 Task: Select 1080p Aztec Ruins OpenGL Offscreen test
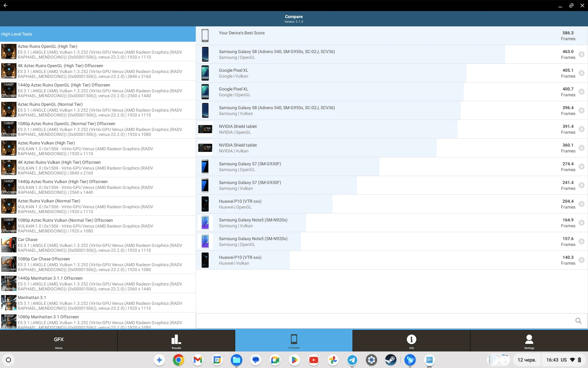[98, 129]
